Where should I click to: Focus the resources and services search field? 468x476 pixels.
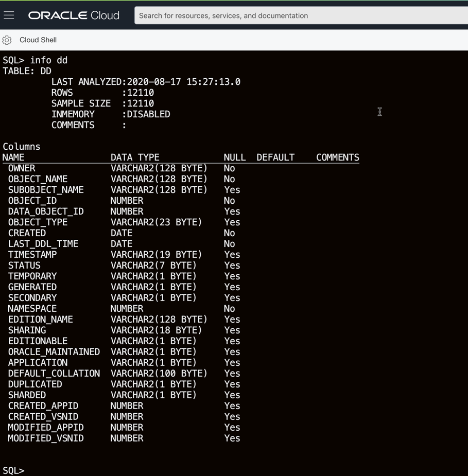point(301,15)
